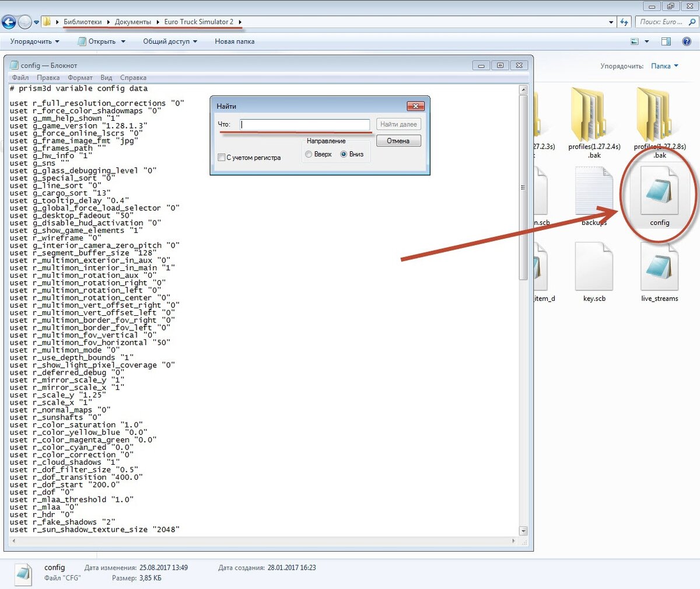Open the Notepad 'Файл' menu

[x=20, y=78]
